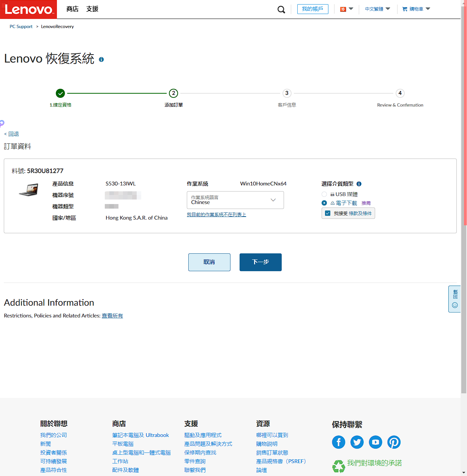The width and height of the screenshot is (467, 476).
Task: Open the Facebook icon
Action: 339,442
